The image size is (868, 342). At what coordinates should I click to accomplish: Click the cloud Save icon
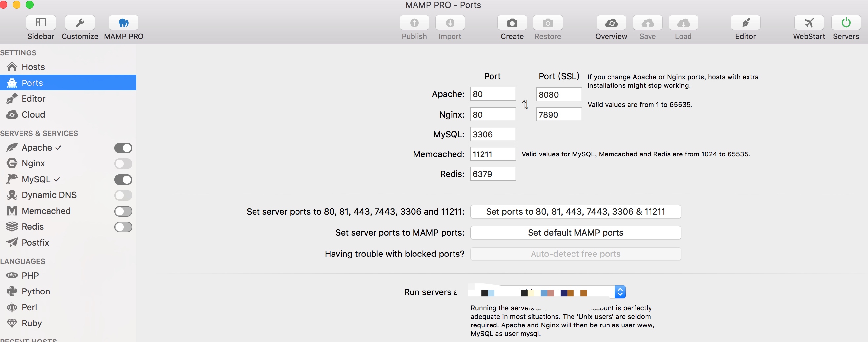click(648, 22)
